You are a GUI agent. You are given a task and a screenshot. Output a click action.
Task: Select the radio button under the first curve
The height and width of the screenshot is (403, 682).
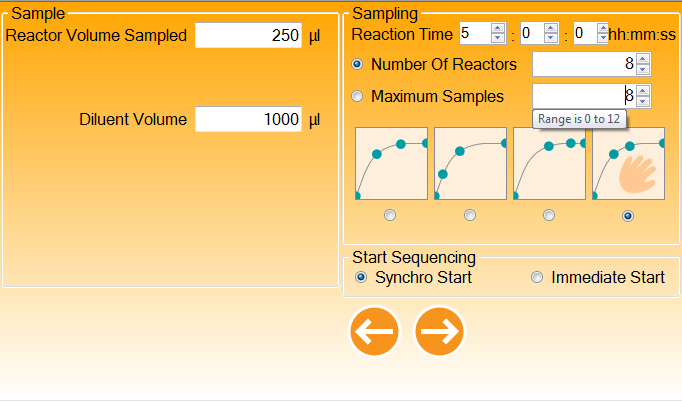pyautogui.click(x=390, y=215)
